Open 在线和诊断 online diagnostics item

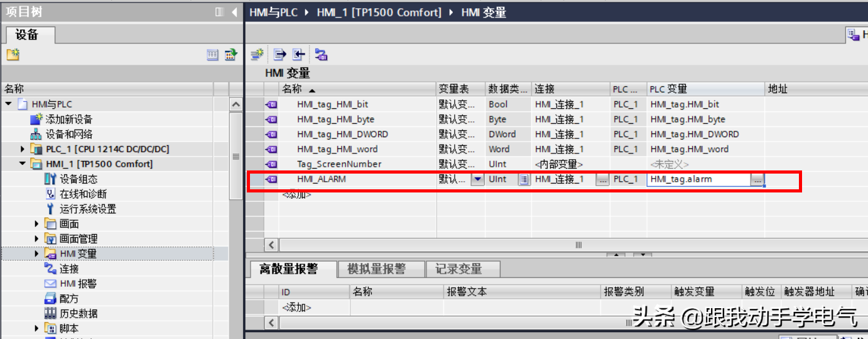(83, 194)
